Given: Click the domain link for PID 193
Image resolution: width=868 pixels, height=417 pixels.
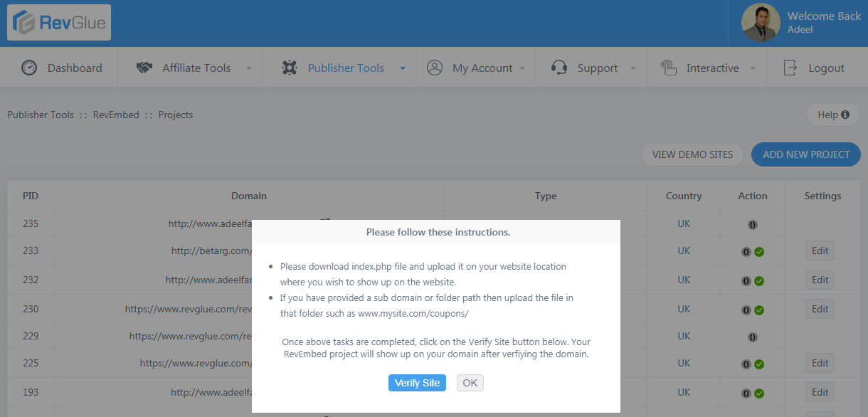Looking at the screenshot, I should tap(211, 392).
